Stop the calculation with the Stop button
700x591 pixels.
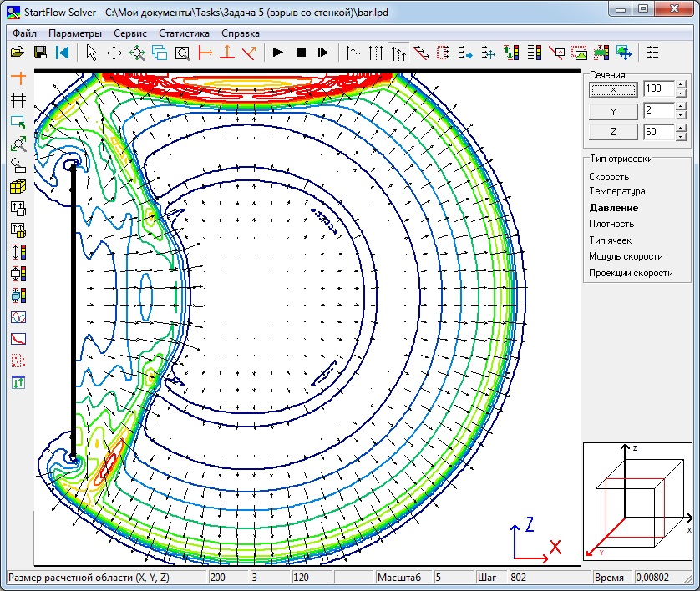301,53
